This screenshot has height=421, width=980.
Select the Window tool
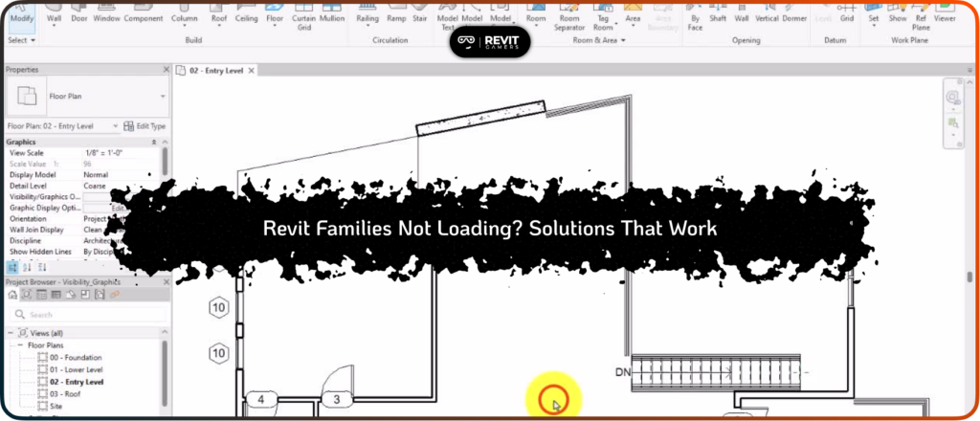tap(106, 13)
